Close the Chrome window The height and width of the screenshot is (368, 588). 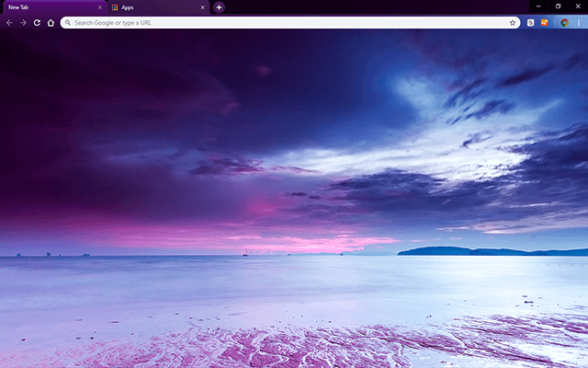[x=578, y=6]
